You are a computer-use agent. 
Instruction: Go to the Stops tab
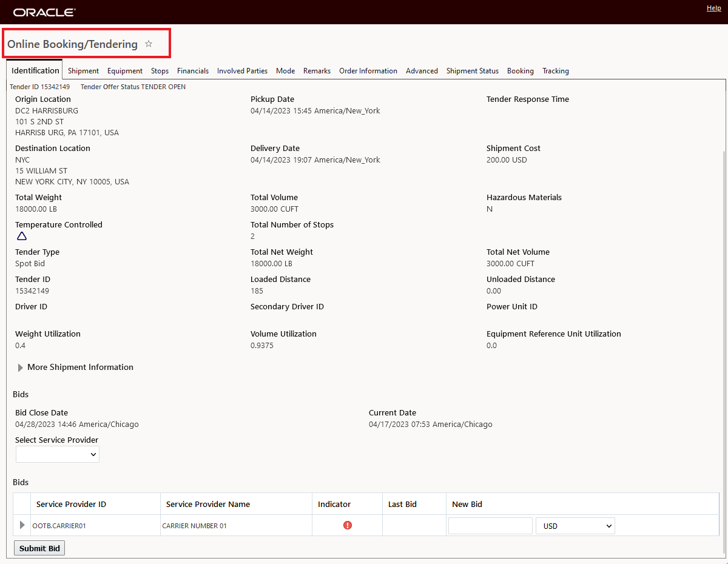(160, 71)
